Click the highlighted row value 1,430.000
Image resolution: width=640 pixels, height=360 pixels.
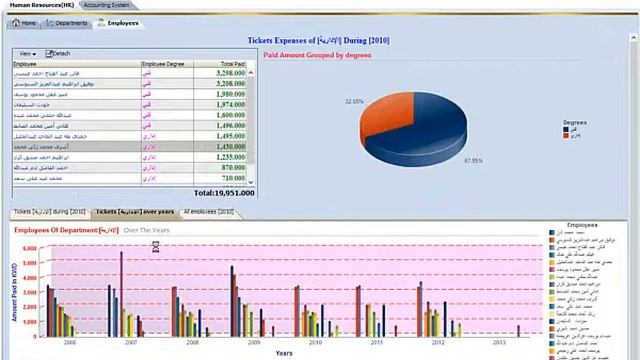pyautogui.click(x=231, y=147)
